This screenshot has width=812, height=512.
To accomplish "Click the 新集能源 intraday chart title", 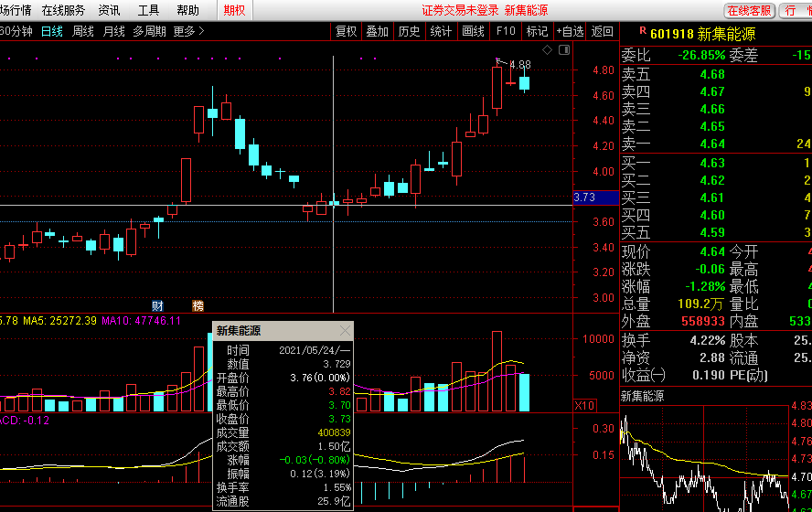I will click(x=642, y=397).
